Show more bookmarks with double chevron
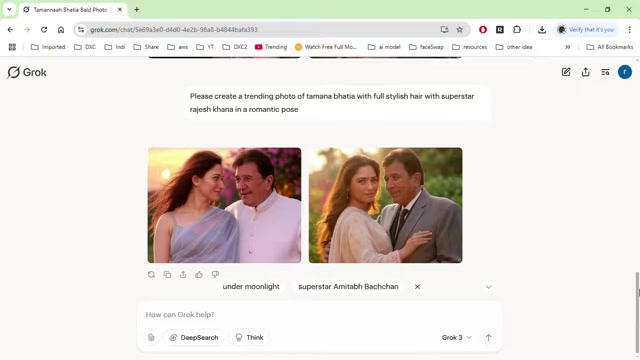This screenshot has height=360, width=640. [567, 47]
